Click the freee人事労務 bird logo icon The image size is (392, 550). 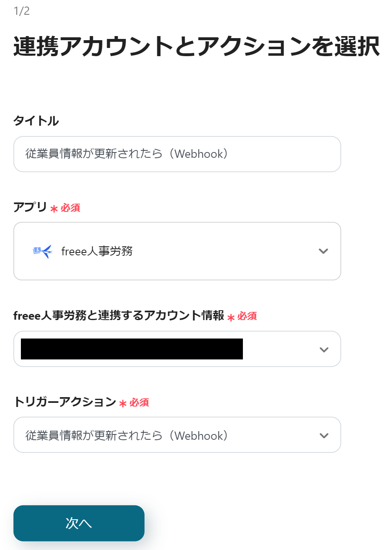click(x=43, y=251)
